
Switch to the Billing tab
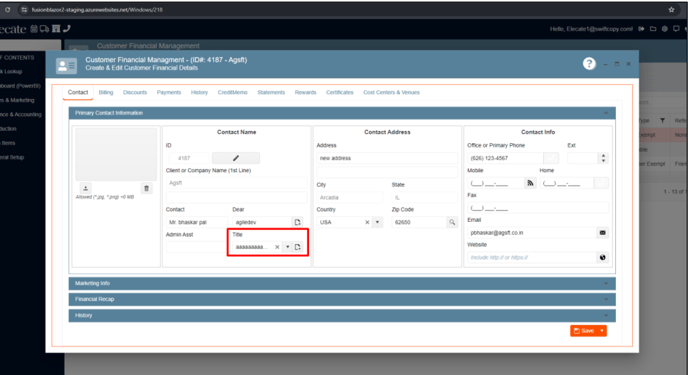click(x=106, y=93)
